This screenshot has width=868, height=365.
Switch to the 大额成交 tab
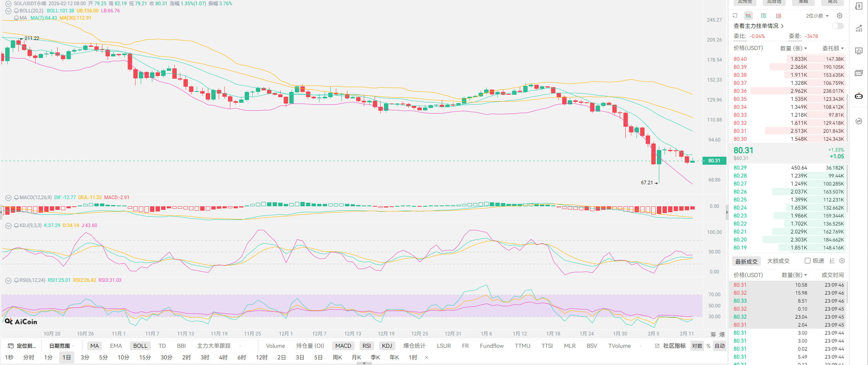coord(778,261)
